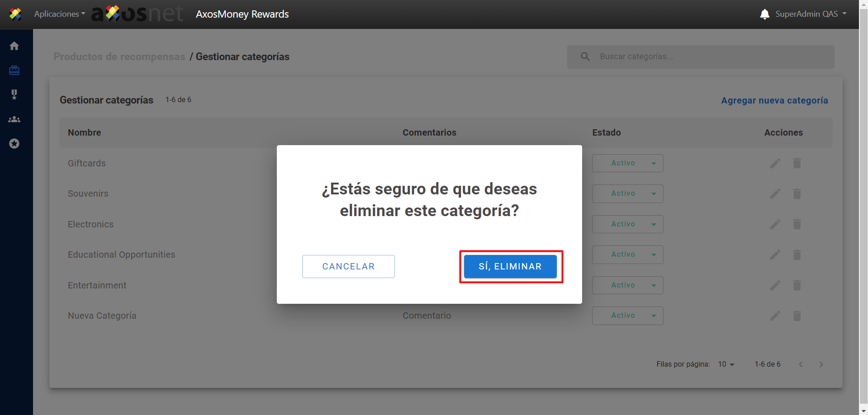
Task: Open the Aplicaciones menu
Action: point(59,14)
